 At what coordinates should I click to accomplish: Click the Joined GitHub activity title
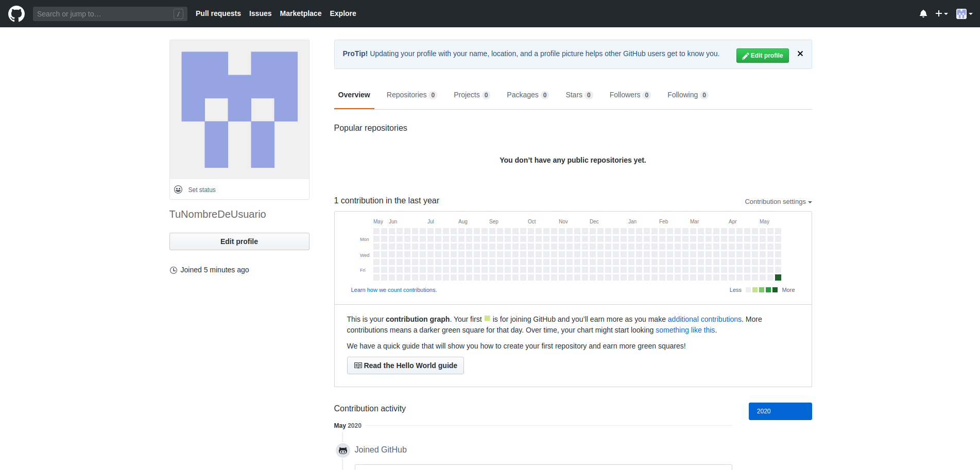(381, 450)
